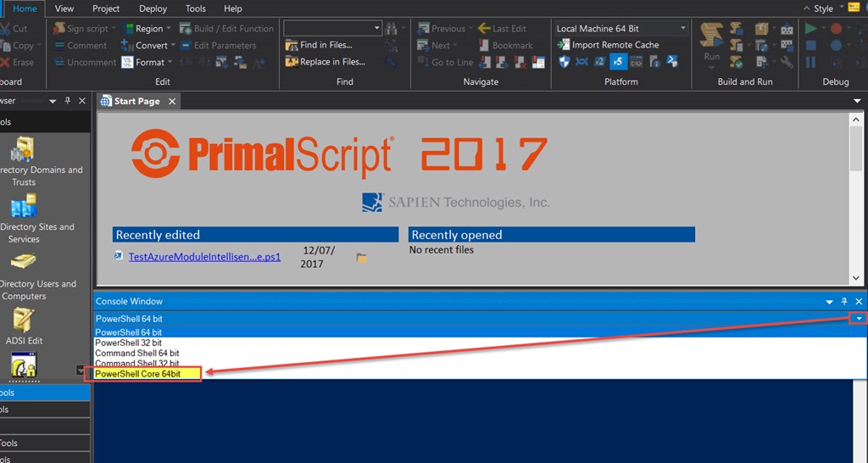Open the Local Machine 64 Bit platform dropdown
This screenshot has height=463, width=868.
pos(621,28)
